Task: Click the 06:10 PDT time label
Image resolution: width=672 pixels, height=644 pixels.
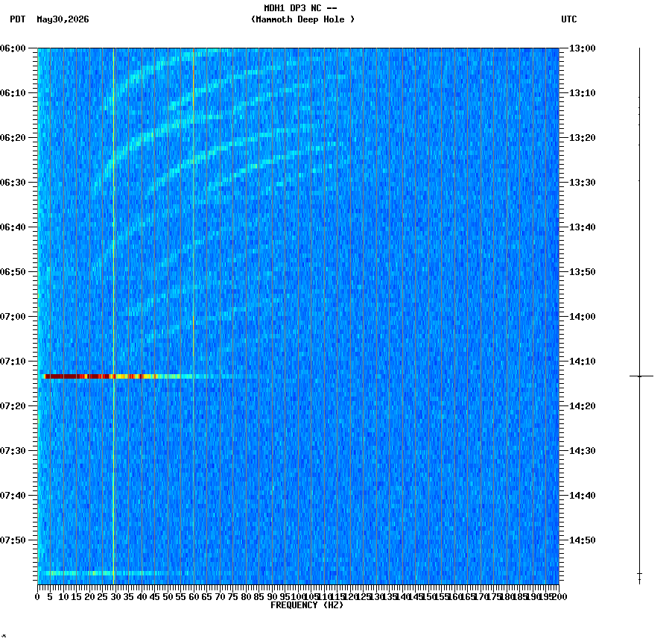Action: [x=13, y=93]
